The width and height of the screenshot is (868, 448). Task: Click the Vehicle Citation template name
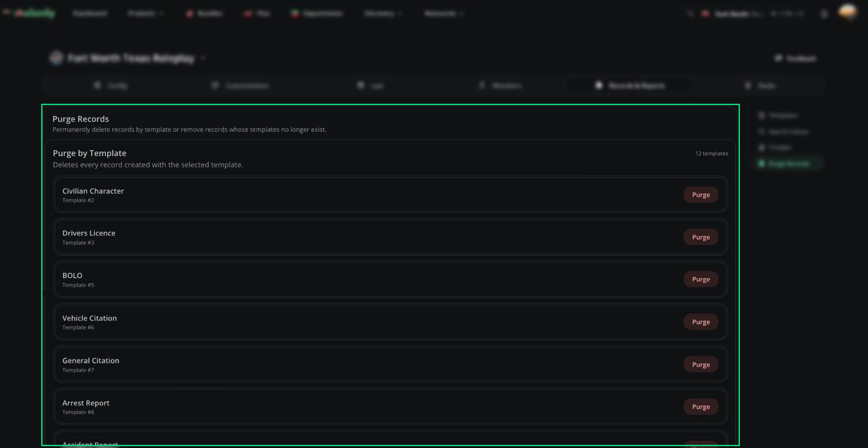(x=90, y=318)
